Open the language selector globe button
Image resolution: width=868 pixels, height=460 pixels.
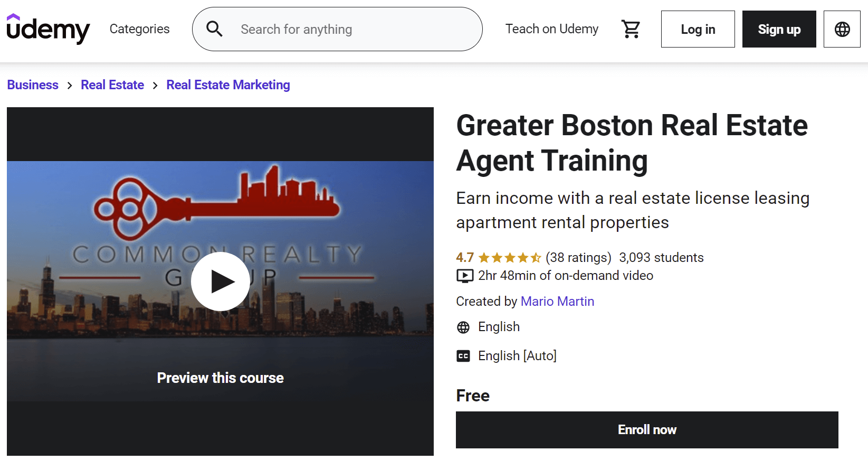coord(842,29)
